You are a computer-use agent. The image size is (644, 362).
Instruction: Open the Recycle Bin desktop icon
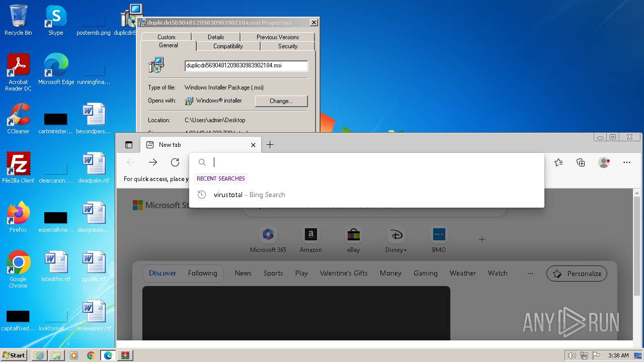coord(18,20)
